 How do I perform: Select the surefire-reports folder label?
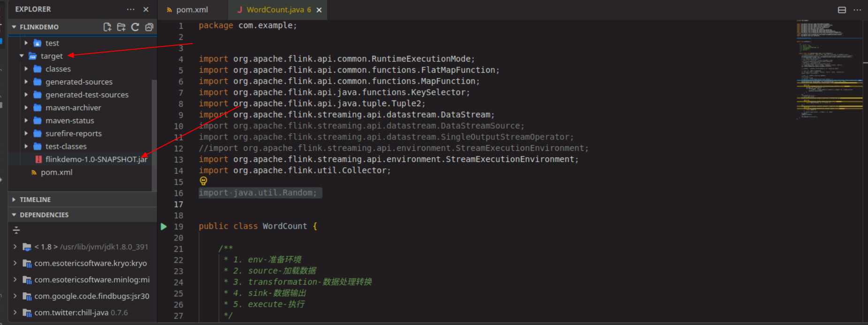coord(74,133)
